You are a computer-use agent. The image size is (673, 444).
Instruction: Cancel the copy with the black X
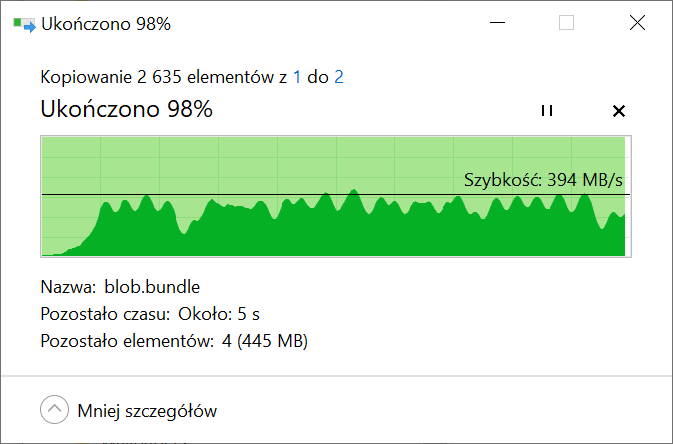coord(618,111)
